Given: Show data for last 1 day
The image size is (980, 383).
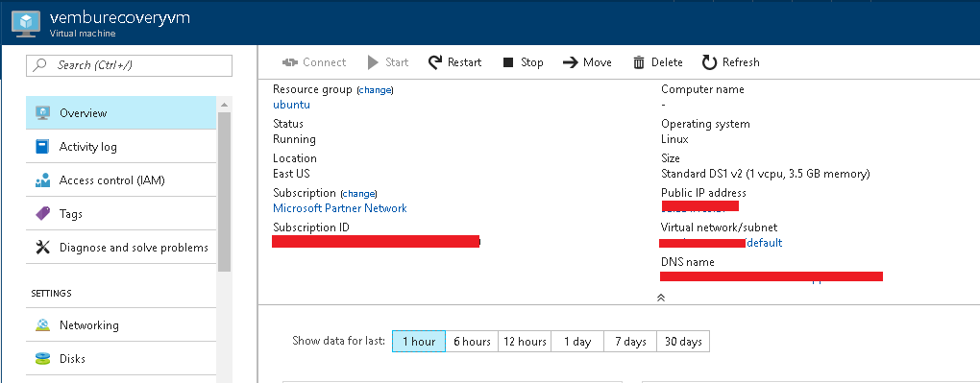Looking at the screenshot, I should (577, 342).
